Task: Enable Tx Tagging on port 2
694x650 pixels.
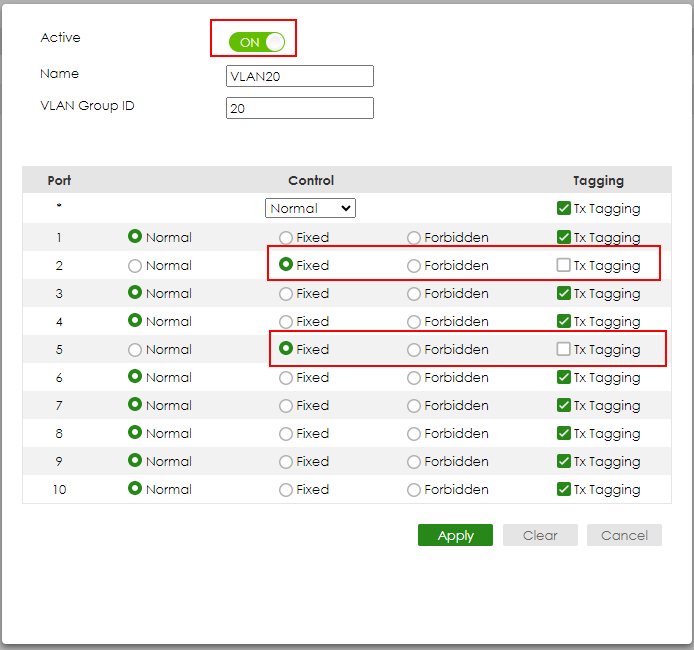Action: point(564,266)
